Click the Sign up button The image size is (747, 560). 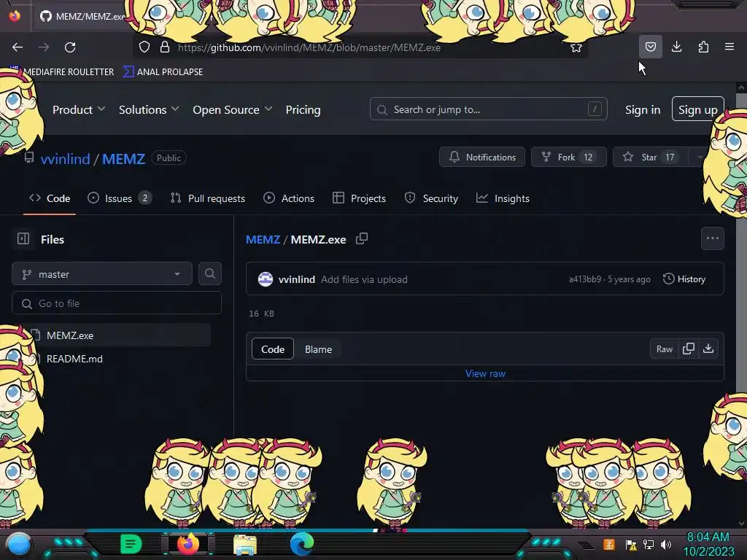click(x=698, y=109)
